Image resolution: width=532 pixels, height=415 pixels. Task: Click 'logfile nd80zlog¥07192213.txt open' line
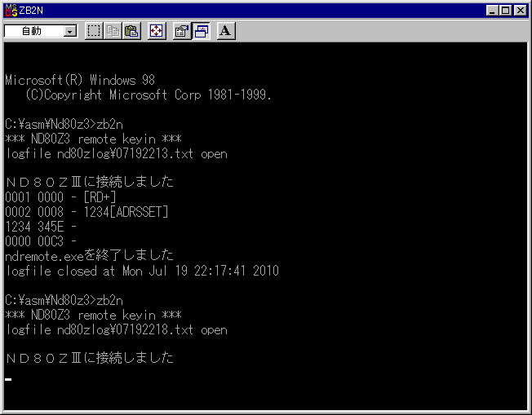[x=117, y=154]
